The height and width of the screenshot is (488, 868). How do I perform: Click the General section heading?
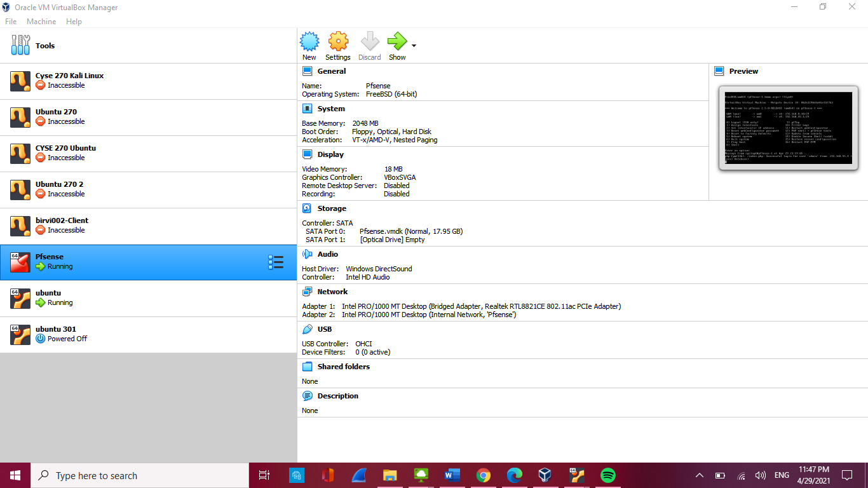click(331, 71)
